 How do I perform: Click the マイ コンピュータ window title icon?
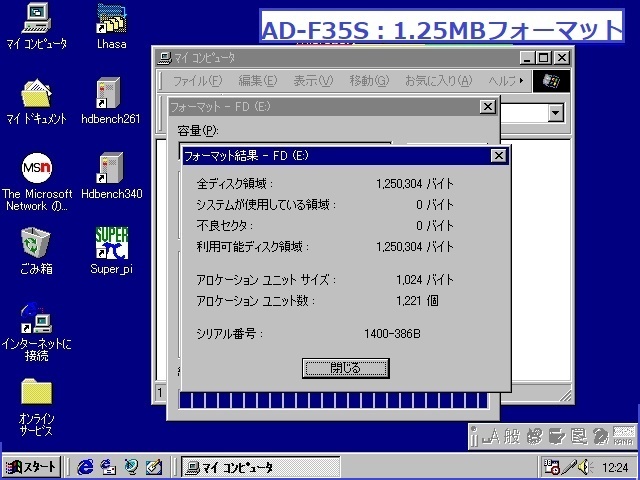coord(164,58)
